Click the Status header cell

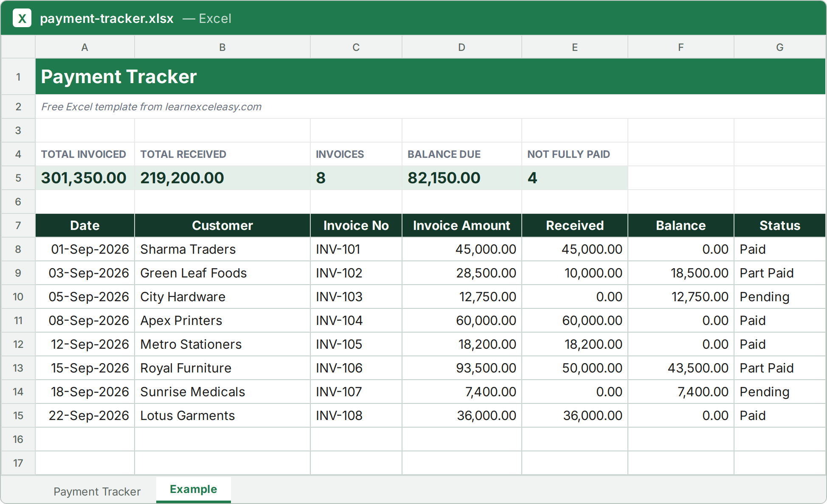pyautogui.click(x=779, y=225)
